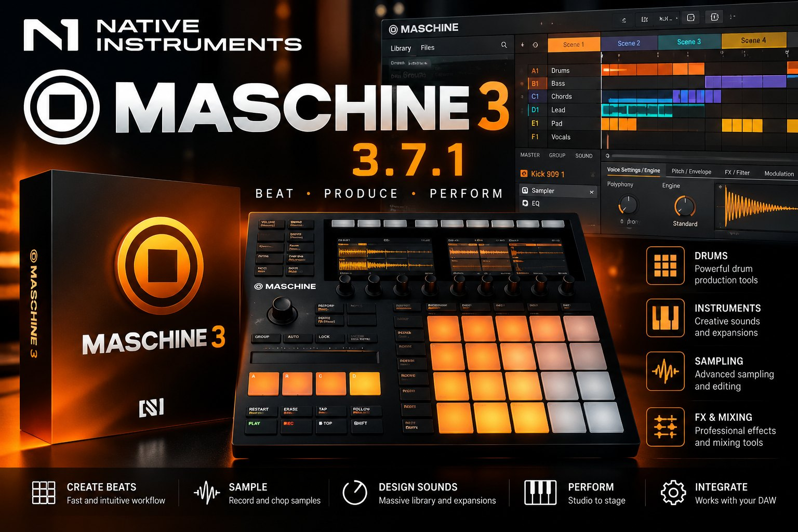Open the toolbar dropdown with small arrow
The width and height of the screenshot is (798, 532).
[668, 19]
